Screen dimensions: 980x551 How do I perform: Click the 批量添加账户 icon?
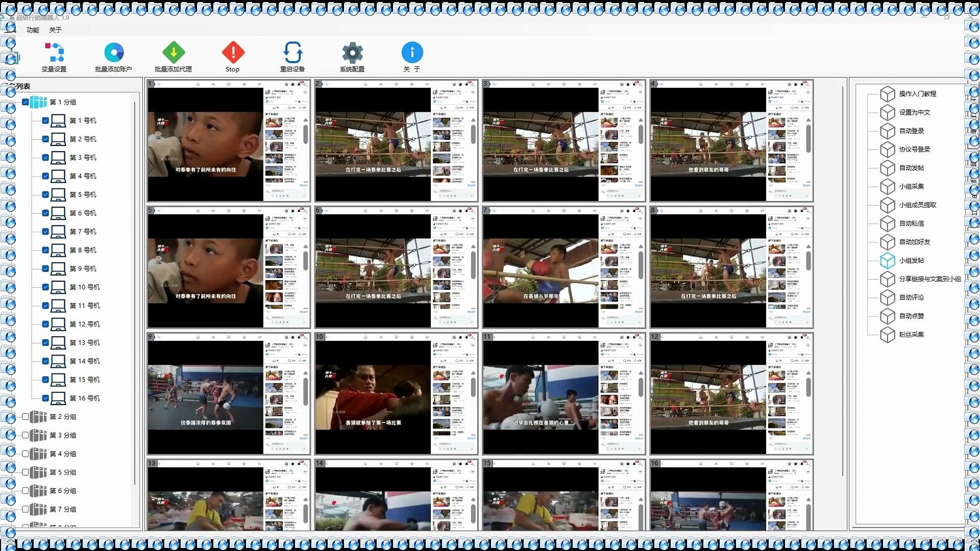pos(114,53)
